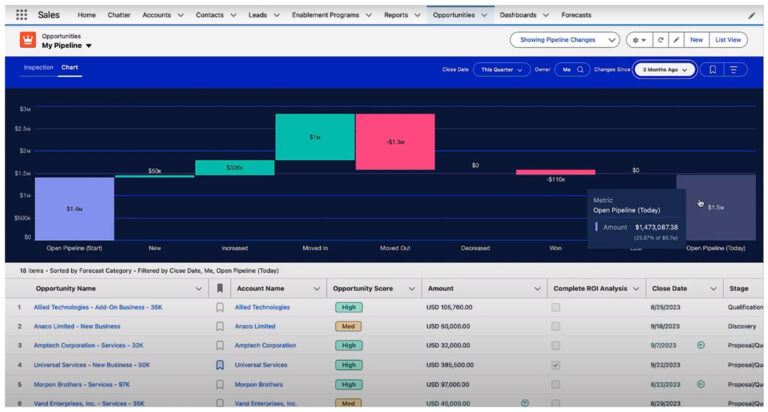Select the Increased green $336K bar
This screenshot has height=412, width=768.
tap(235, 168)
